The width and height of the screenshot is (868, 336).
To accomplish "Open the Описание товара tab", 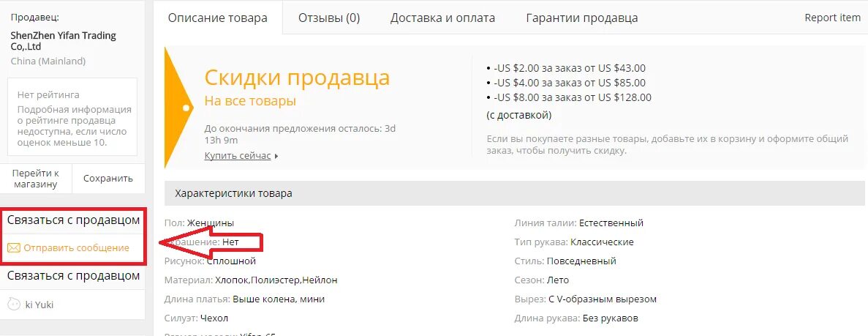I will pos(218,18).
